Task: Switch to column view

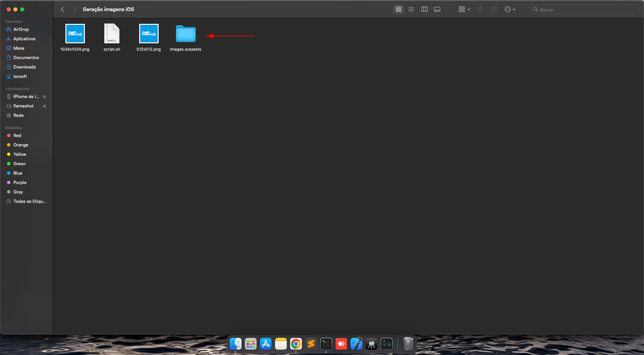Action: pos(424,9)
